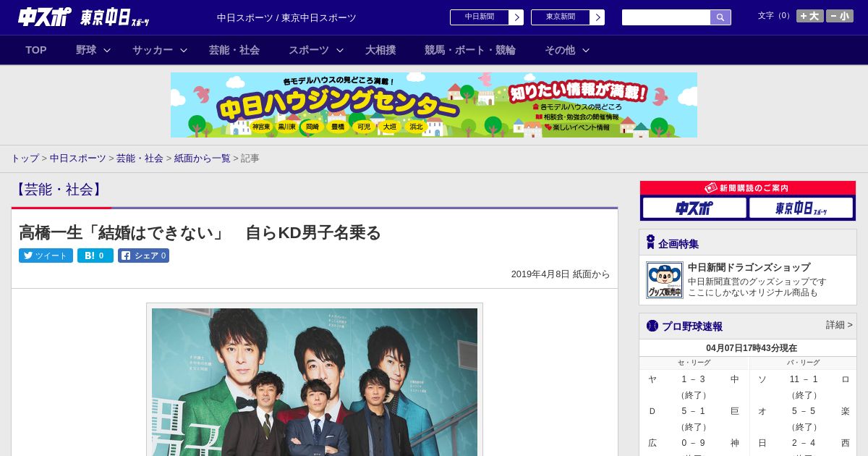Click 紙面から一覧 breadcrumb link

202,158
